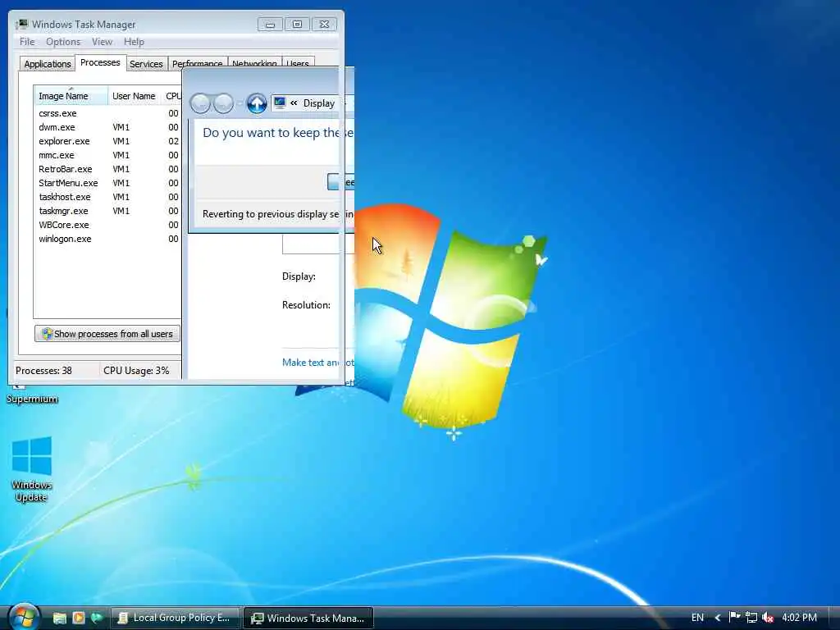
Task: Open Action Center flag icon
Action: [735, 617]
